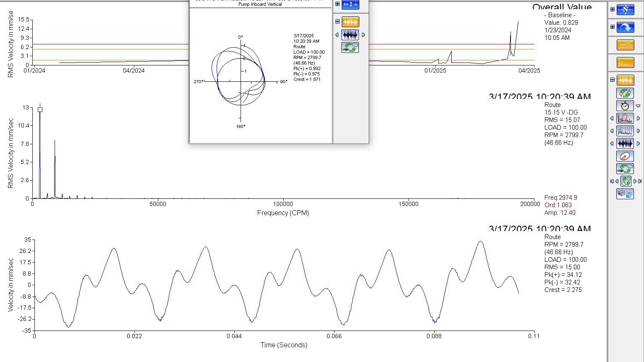
Task: Click 'Crest = 1.871' in orbit popup
Action: pyautogui.click(x=307, y=79)
